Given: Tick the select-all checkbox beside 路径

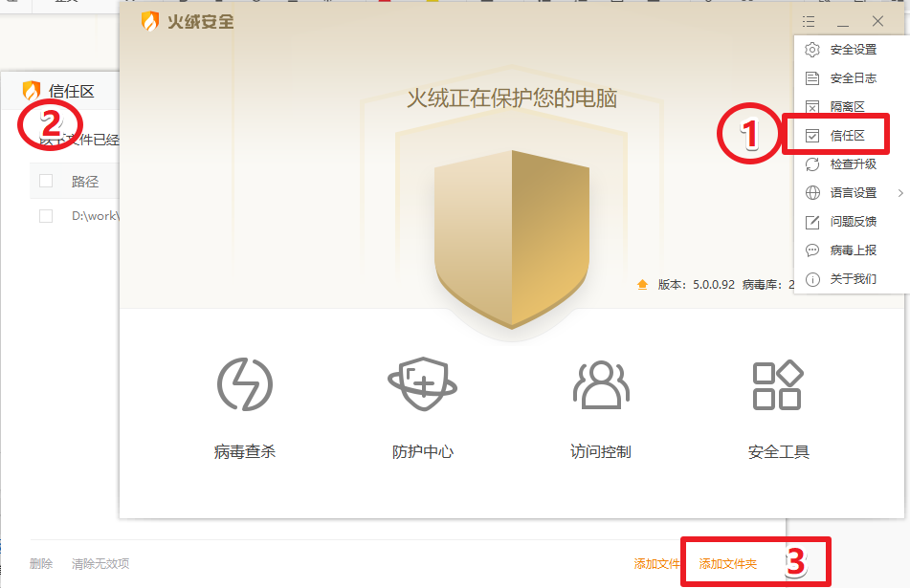Looking at the screenshot, I should 46,181.
